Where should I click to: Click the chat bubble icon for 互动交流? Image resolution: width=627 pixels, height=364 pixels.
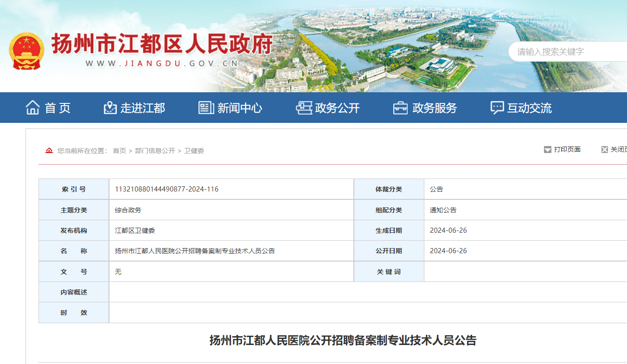pyautogui.click(x=497, y=108)
